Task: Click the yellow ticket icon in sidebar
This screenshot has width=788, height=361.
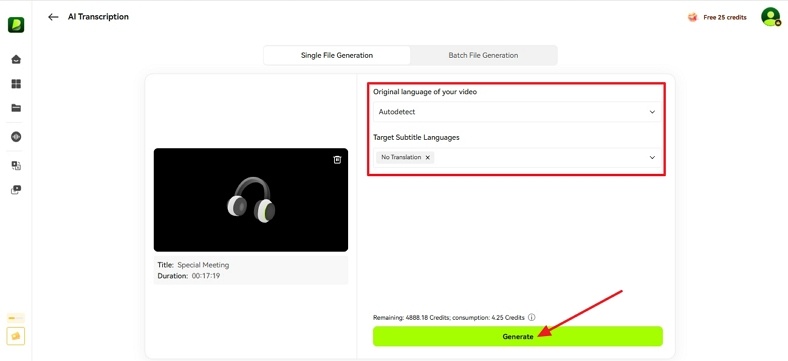Action: point(16,336)
